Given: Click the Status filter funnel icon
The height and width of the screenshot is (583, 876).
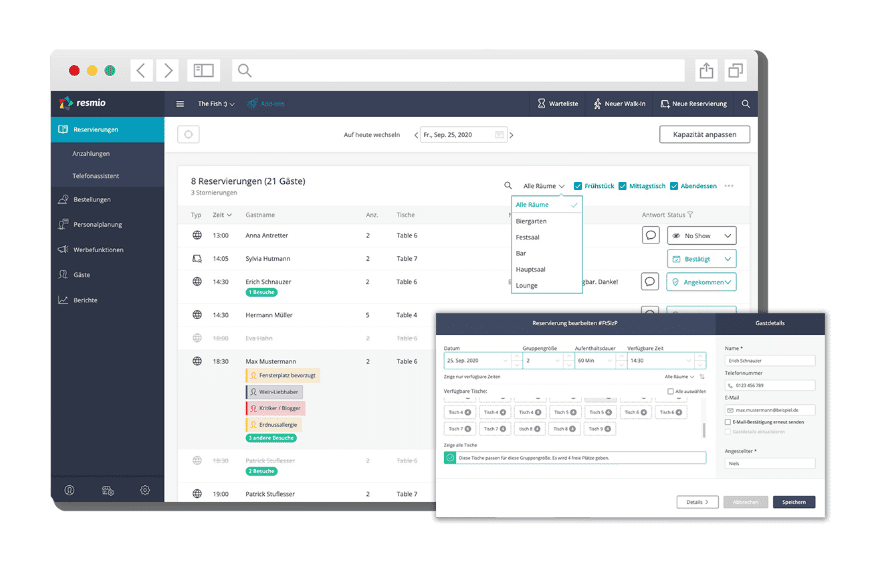Looking at the screenshot, I should click(x=690, y=214).
